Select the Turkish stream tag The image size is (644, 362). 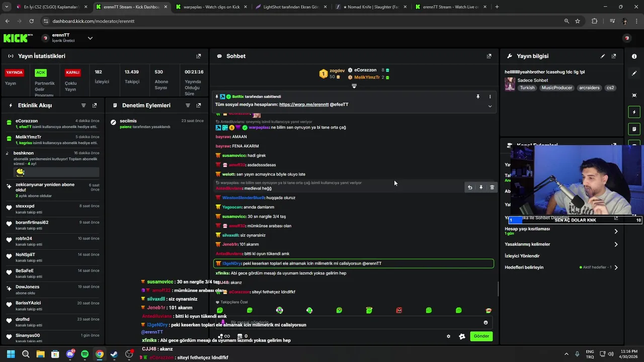(x=527, y=87)
